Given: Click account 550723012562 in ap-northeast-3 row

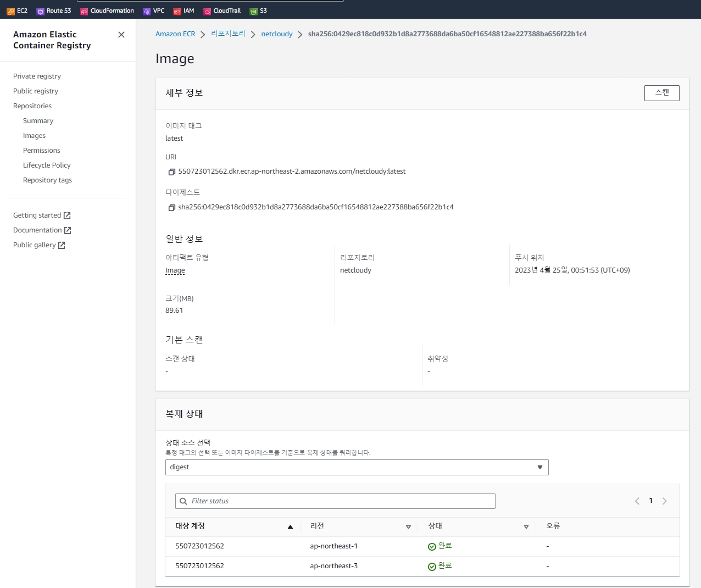Looking at the screenshot, I should click(199, 566).
